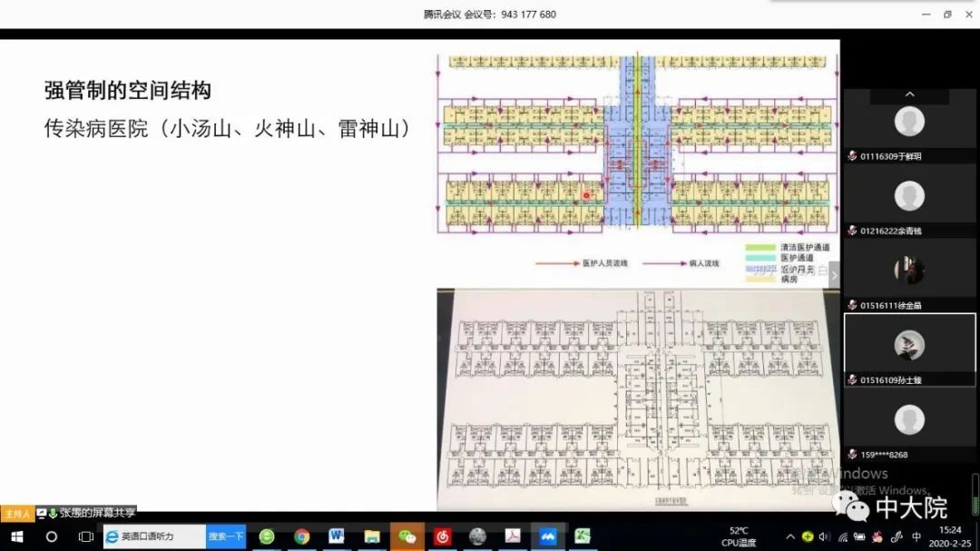Click the 传染病医院 subtitle line

tap(227, 128)
